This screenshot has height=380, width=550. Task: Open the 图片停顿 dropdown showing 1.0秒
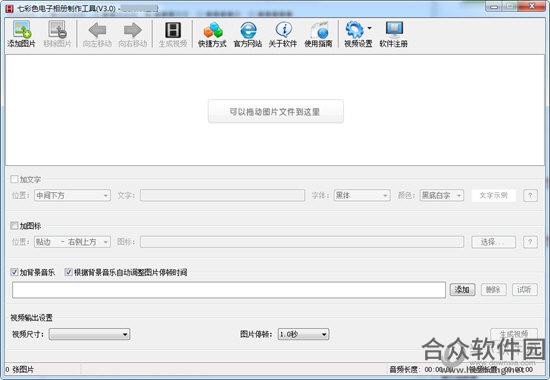(303, 334)
